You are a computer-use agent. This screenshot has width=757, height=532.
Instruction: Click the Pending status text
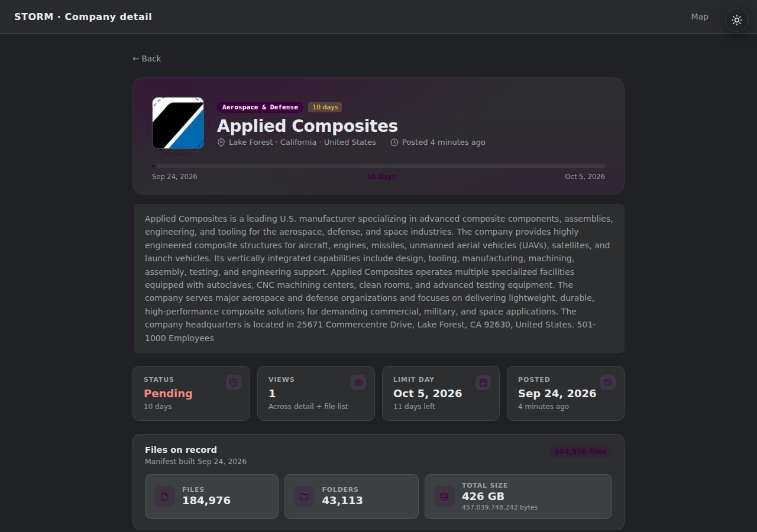(x=168, y=393)
